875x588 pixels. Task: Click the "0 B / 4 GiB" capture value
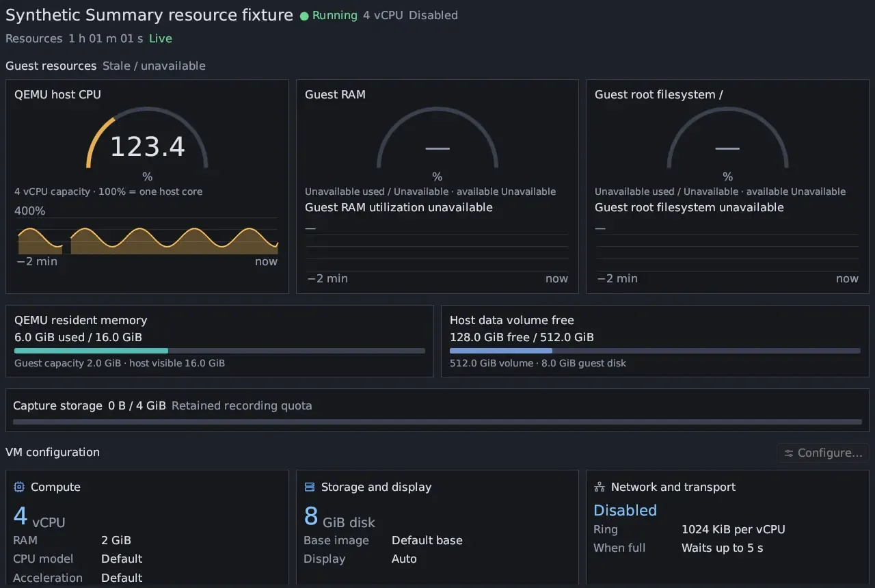137,405
